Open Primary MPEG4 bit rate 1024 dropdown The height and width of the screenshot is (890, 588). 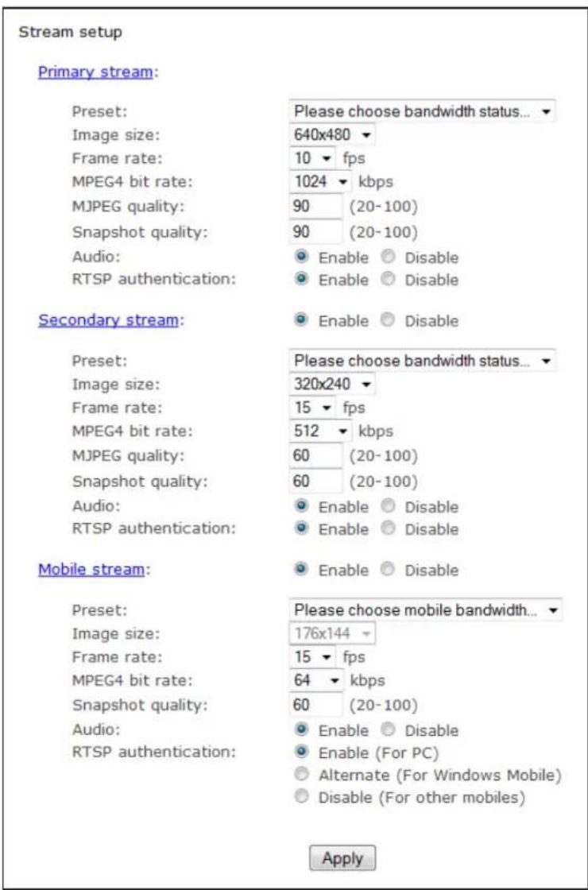tap(321, 182)
